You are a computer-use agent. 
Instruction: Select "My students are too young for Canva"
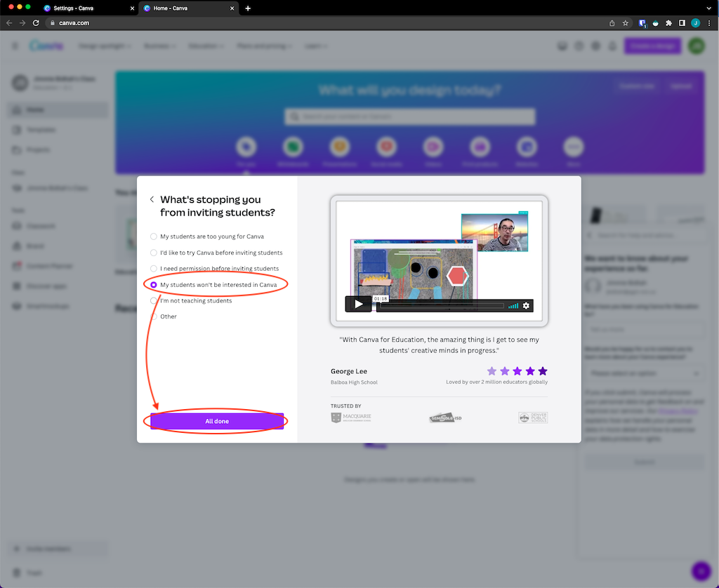coord(207,236)
